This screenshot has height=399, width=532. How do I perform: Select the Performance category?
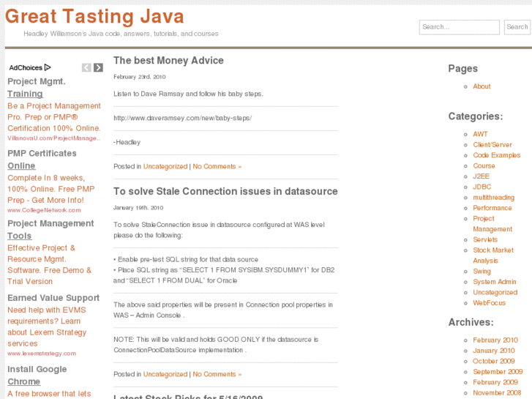pyautogui.click(x=492, y=208)
